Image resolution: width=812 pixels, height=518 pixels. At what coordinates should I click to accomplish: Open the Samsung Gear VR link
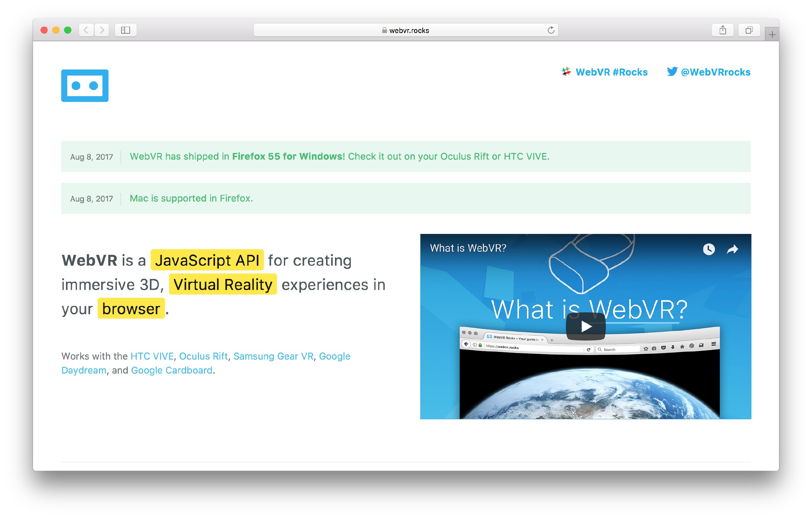pos(273,356)
